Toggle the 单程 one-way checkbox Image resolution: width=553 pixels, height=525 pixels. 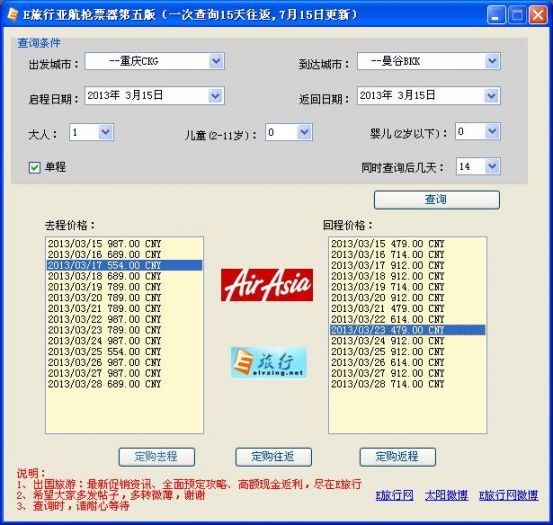click(35, 167)
